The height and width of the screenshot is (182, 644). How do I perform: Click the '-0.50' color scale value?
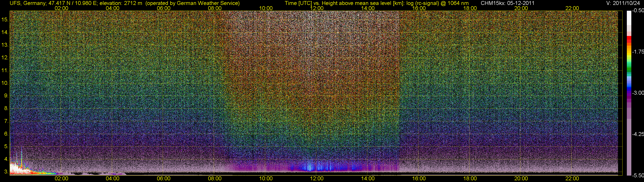click(638, 10)
